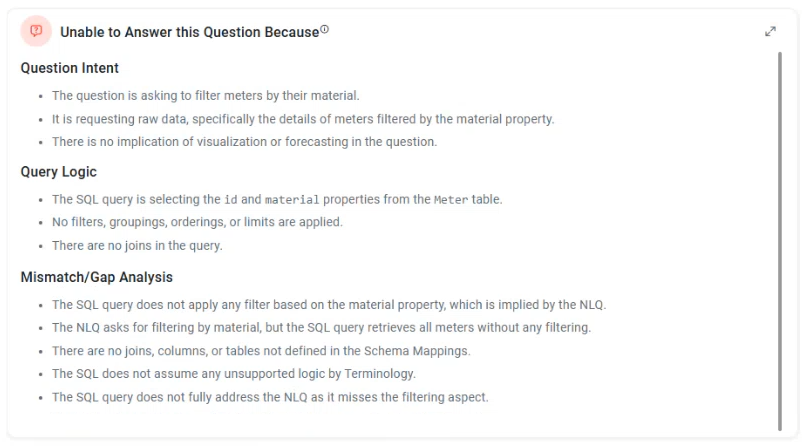
Task: Click the inline code word "id"
Action: tap(230, 199)
